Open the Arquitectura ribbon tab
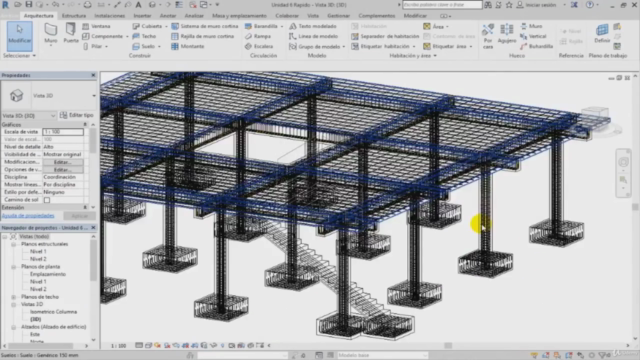Image resolution: width=640 pixels, height=360 pixels. tap(38, 16)
